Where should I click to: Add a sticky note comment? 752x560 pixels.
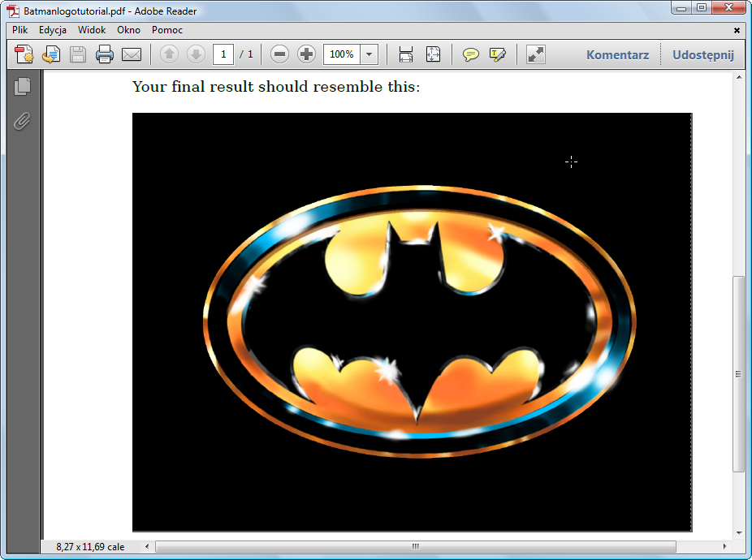click(470, 54)
